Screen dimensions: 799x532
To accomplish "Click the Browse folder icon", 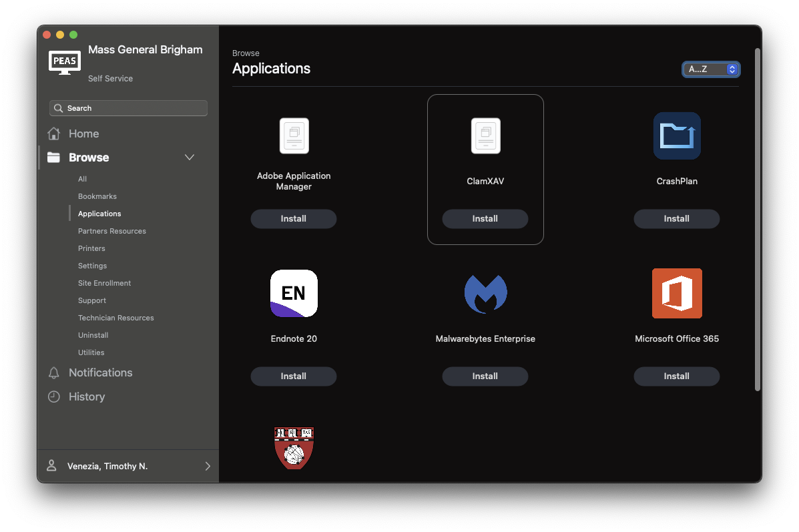I will 53,158.
